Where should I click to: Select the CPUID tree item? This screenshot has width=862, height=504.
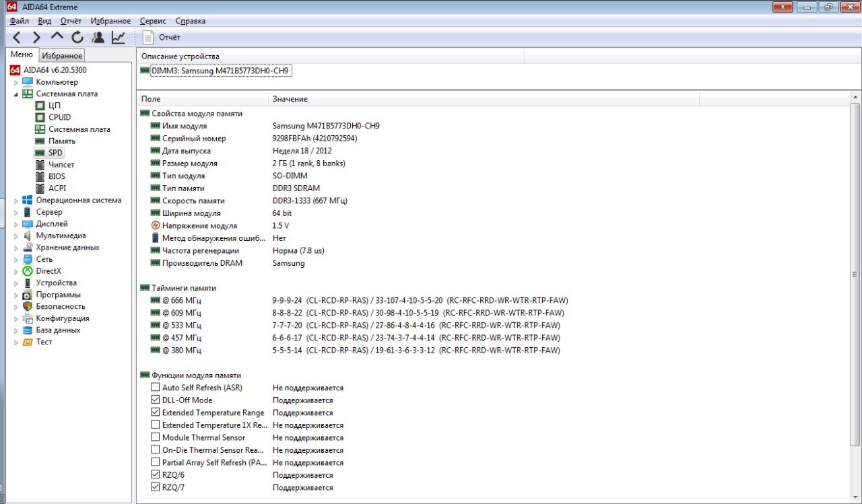point(59,117)
